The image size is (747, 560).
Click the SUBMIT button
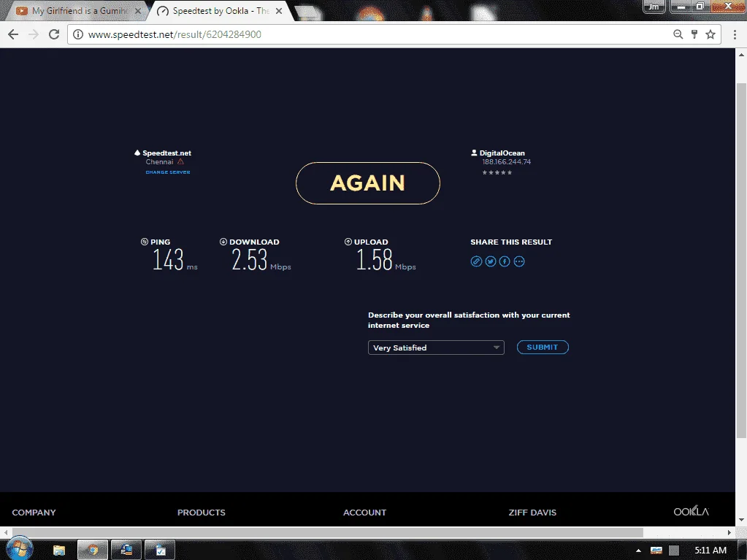pyautogui.click(x=543, y=347)
